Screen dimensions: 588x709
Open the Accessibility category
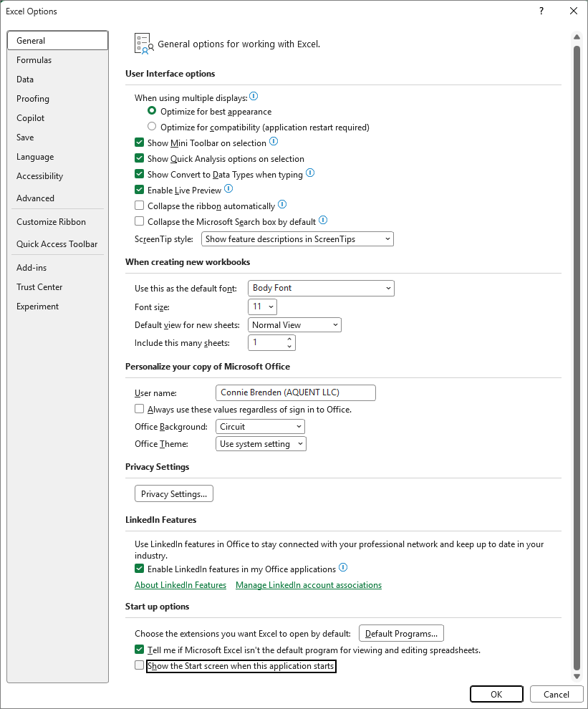pos(58,176)
